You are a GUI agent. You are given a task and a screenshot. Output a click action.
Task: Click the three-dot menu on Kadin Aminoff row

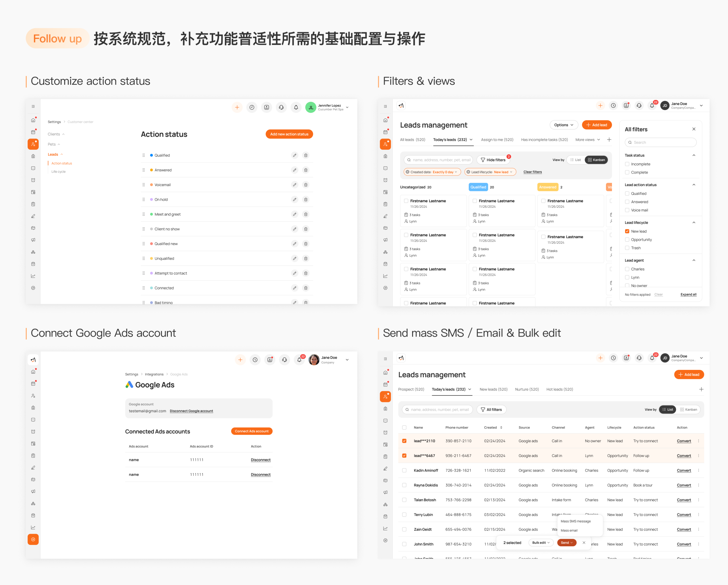click(699, 471)
